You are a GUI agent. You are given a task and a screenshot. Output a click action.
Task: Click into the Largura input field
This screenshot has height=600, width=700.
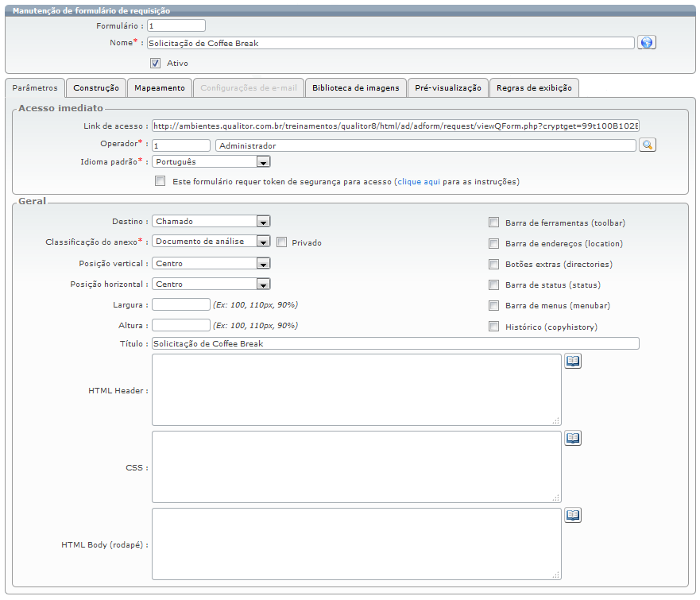point(181,304)
